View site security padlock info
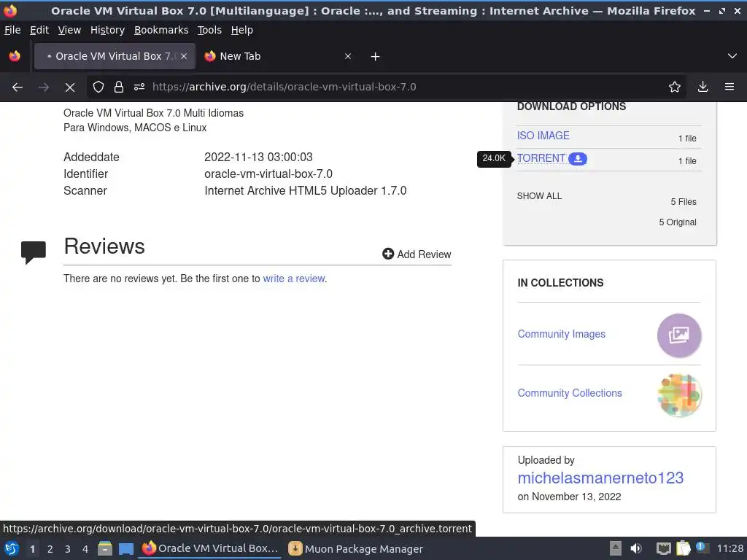This screenshot has height=560, width=747. [119, 87]
